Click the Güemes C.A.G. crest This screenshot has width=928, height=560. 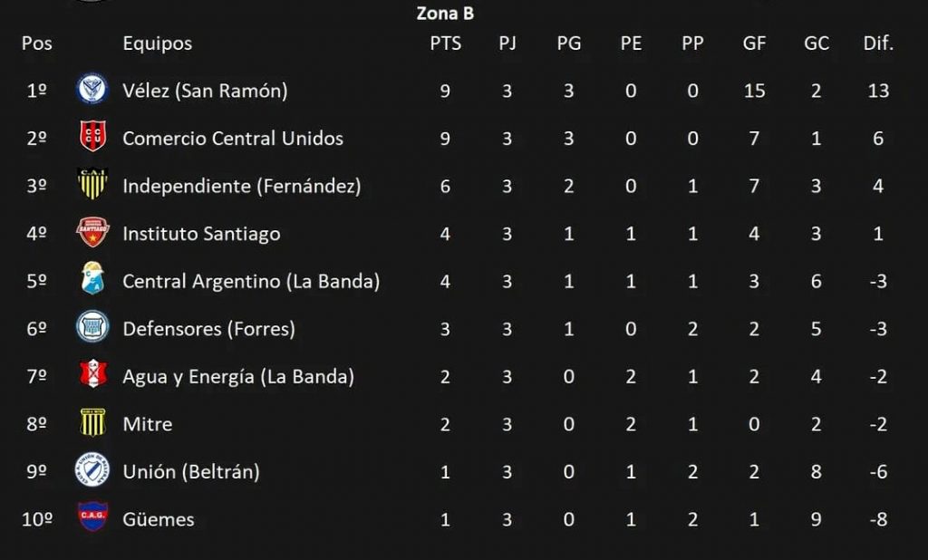point(93,517)
